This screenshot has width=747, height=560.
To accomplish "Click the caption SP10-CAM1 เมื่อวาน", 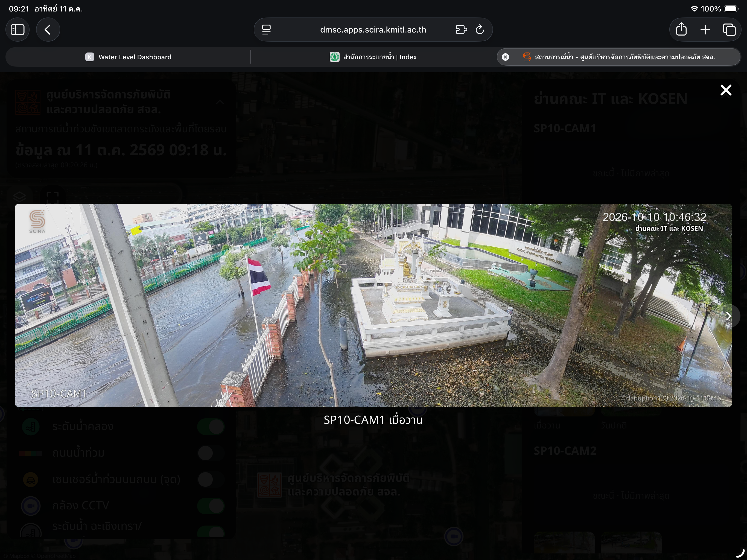I will tap(373, 420).
